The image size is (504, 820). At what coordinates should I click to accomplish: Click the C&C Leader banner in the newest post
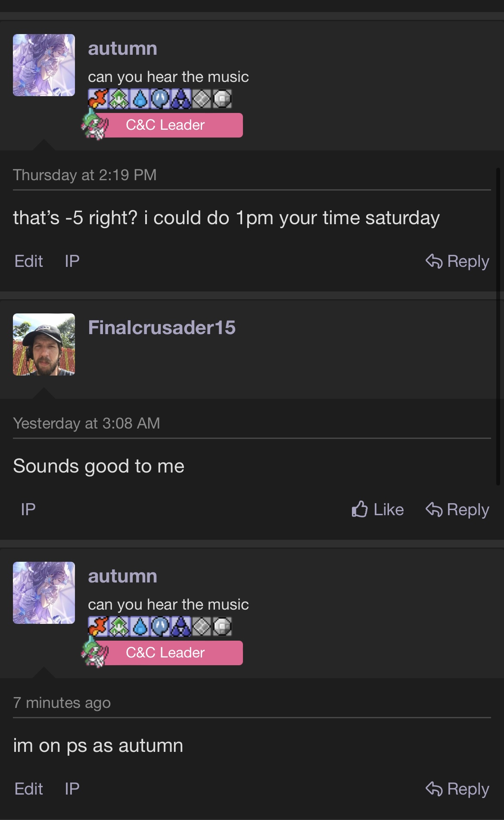(x=165, y=653)
